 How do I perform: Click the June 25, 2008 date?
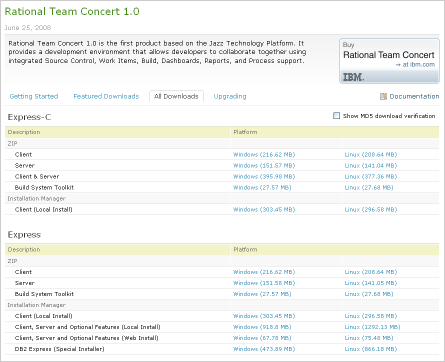click(x=28, y=28)
